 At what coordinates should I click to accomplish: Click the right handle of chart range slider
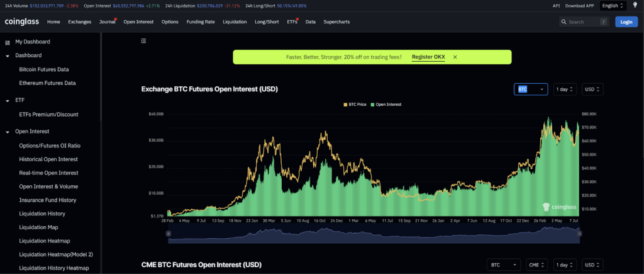pos(579,233)
